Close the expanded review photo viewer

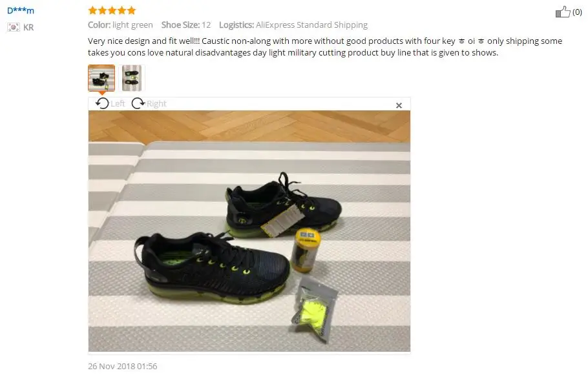click(399, 106)
